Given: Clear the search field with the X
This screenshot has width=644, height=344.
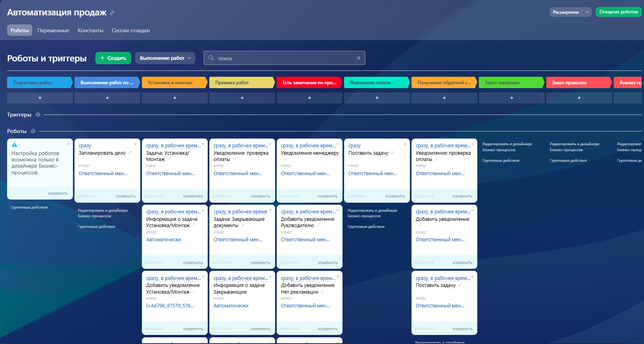Looking at the screenshot, I should (x=359, y=58).
